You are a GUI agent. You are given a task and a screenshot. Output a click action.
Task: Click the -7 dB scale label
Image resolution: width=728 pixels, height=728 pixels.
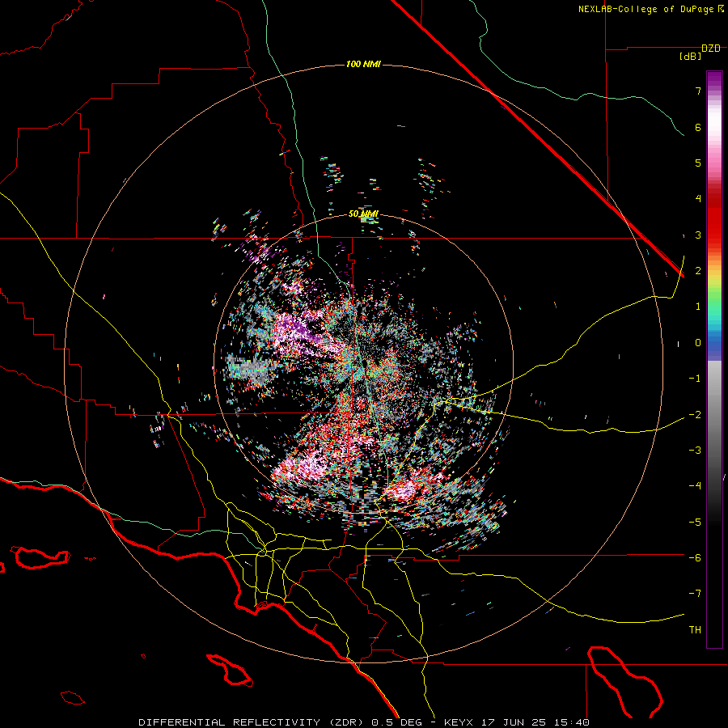[695, 594]
